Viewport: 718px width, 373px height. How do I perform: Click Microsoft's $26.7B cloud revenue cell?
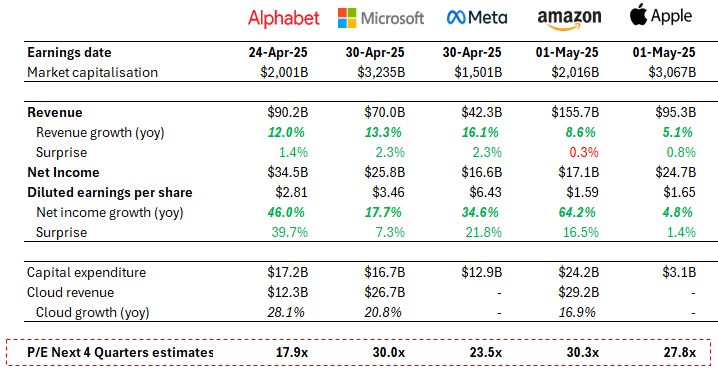[385, 292]
